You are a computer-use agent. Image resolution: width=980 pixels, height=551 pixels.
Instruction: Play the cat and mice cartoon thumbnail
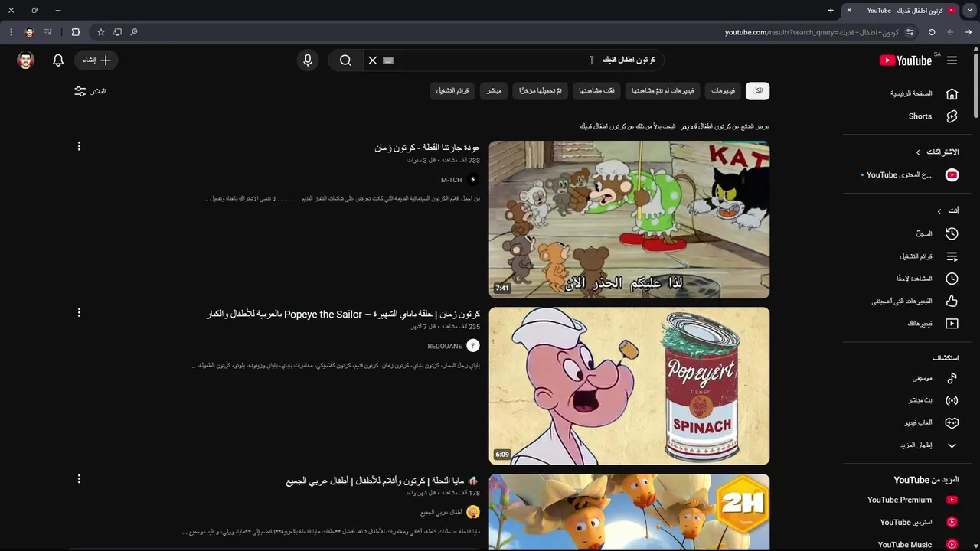pyautogui.click(x=629, y=220)
